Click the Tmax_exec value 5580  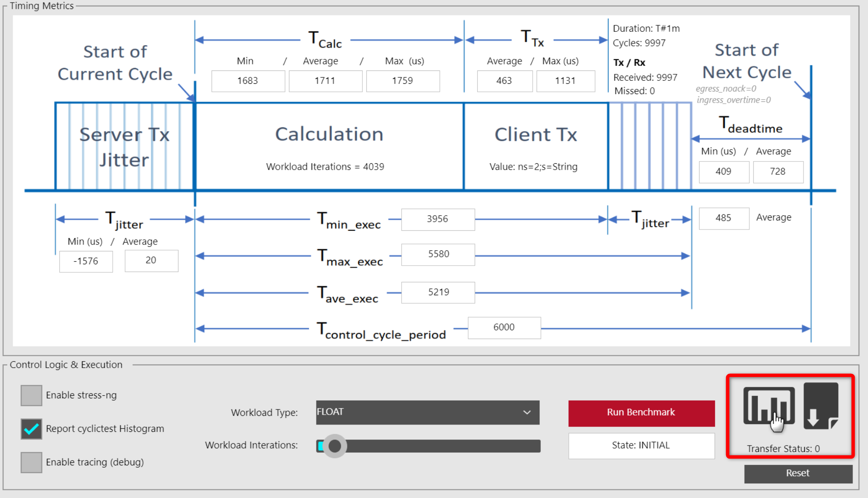pos(438,254)
